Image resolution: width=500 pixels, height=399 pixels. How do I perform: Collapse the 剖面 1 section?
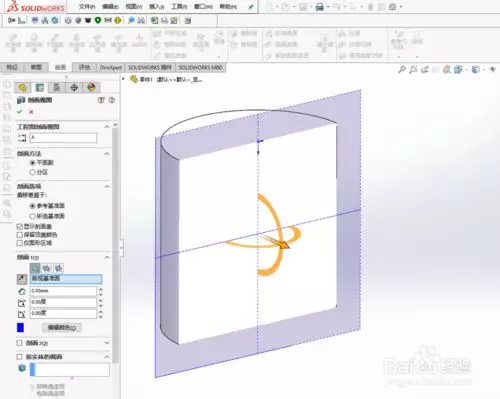click(107, 257)
